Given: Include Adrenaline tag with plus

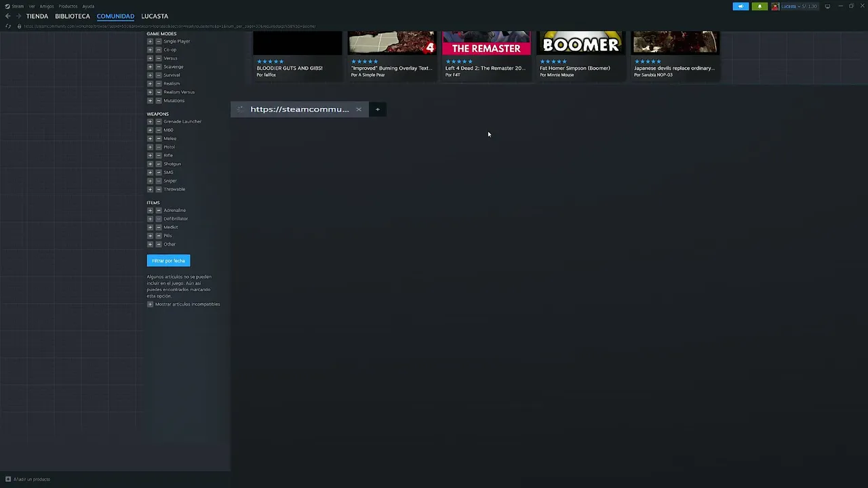Looking at the screenshot, I should tap(150, 210).
